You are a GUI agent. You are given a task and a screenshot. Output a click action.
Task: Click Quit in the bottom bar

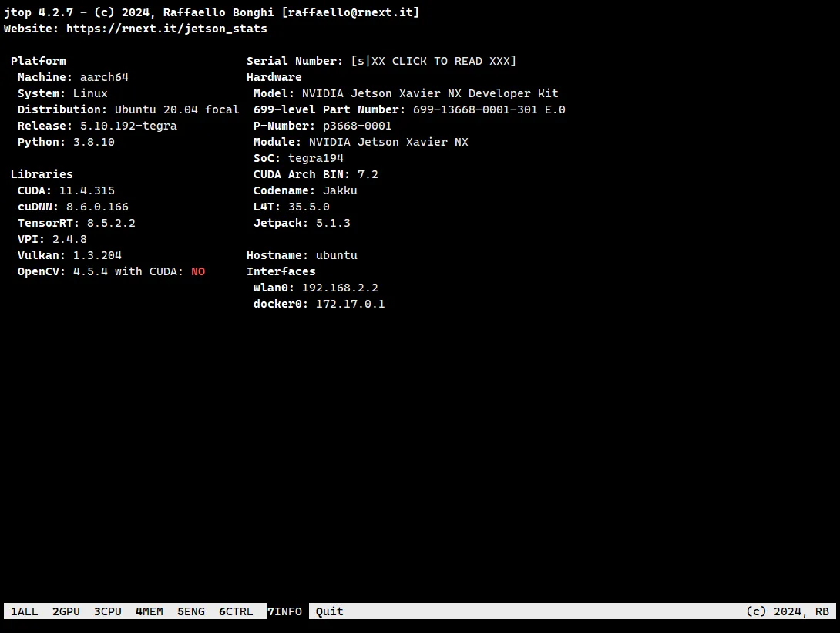pyautogui.click(x=330, y=611)
